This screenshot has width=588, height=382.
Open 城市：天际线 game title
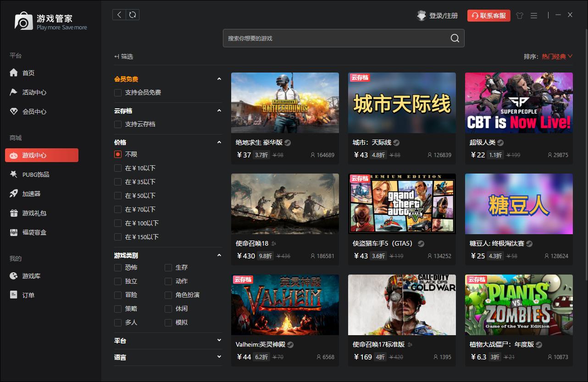point(372,142)
